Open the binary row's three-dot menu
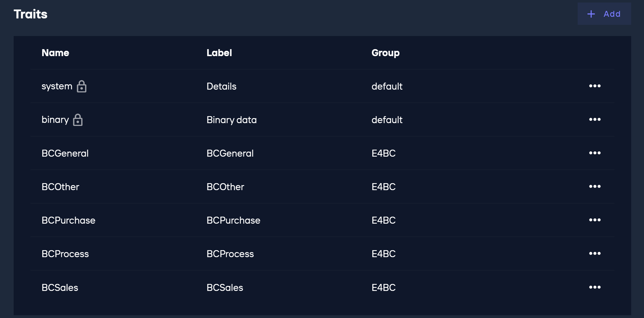The width and height of the screenshot is (644, 318). [x=595, y=119]
